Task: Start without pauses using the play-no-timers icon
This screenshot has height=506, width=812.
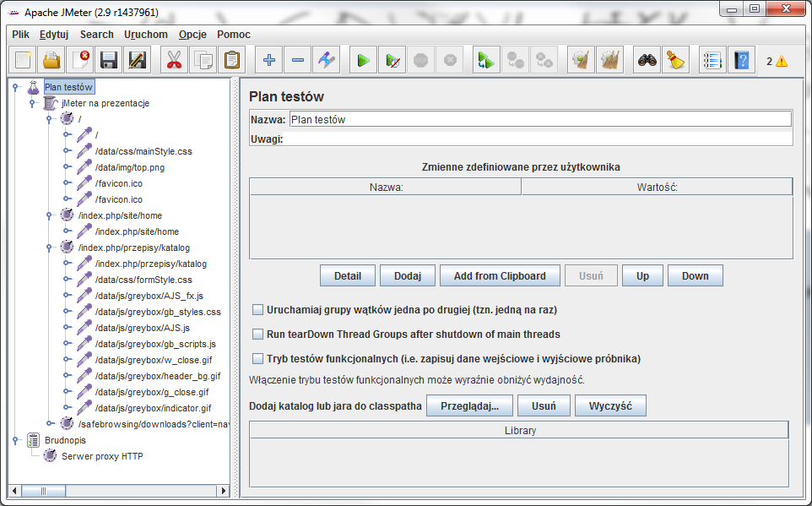Action: pos(392,60)
